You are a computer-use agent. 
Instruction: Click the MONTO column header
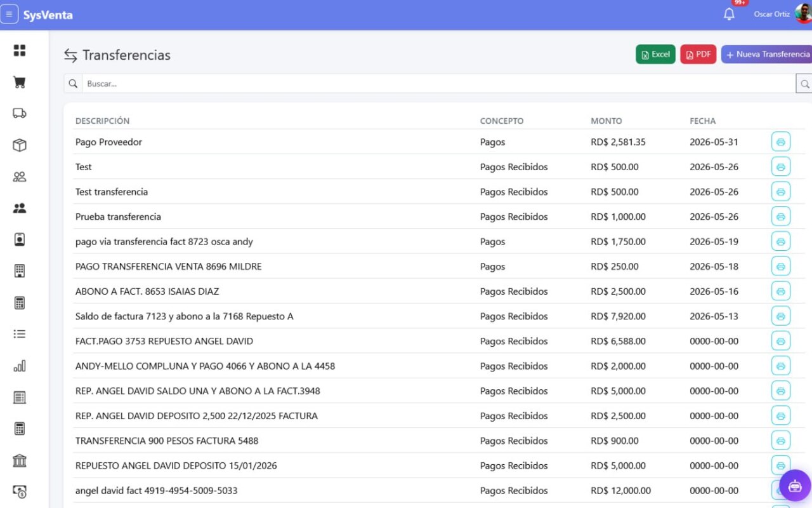606,121
